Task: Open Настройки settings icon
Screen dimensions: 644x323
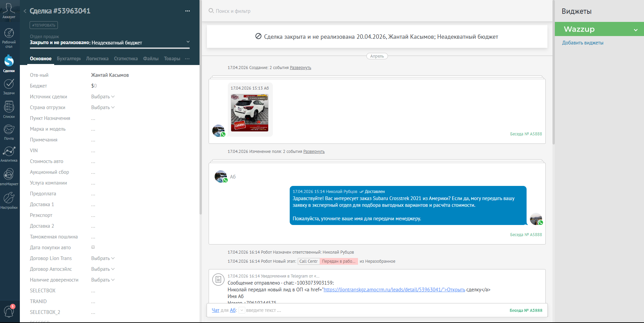Action: pyautogui.click(x=9, y=200)
